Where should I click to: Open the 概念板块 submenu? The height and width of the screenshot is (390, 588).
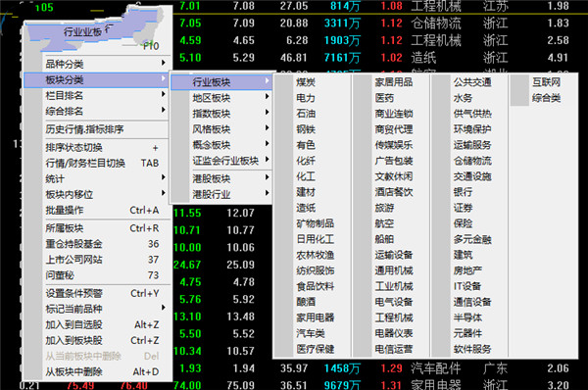click(220, 145)
